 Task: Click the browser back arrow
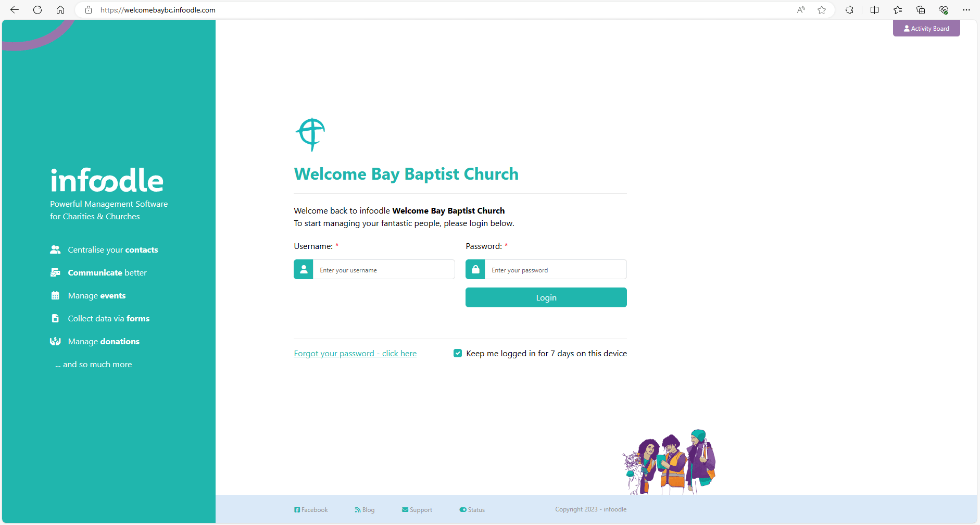[x=15, y=10]
